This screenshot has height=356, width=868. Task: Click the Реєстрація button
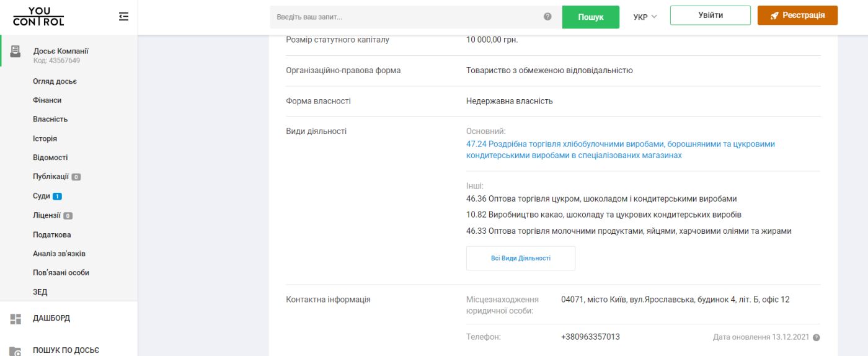coord(797,16)
